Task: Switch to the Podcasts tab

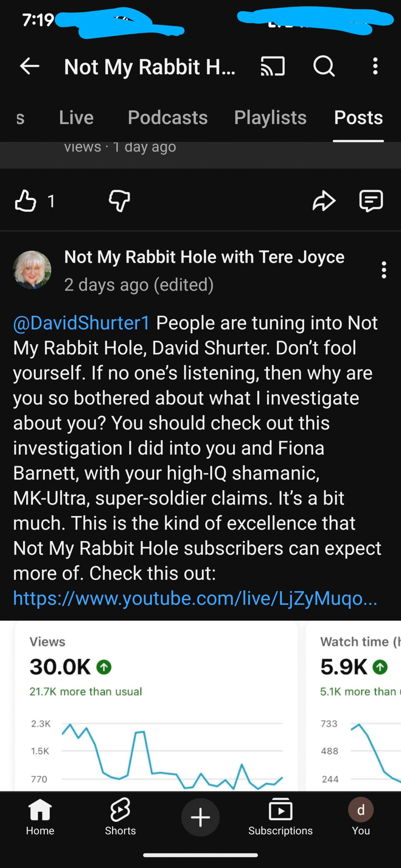Action: 168,118
